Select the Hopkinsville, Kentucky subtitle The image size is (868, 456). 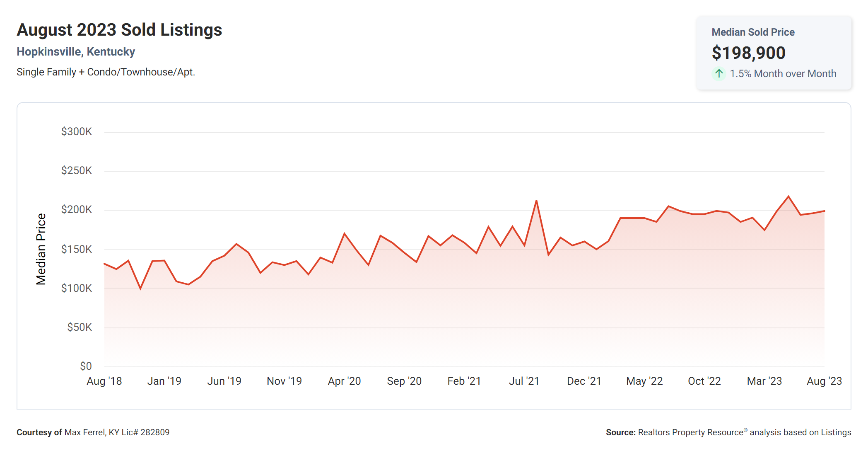click(76, 52)
